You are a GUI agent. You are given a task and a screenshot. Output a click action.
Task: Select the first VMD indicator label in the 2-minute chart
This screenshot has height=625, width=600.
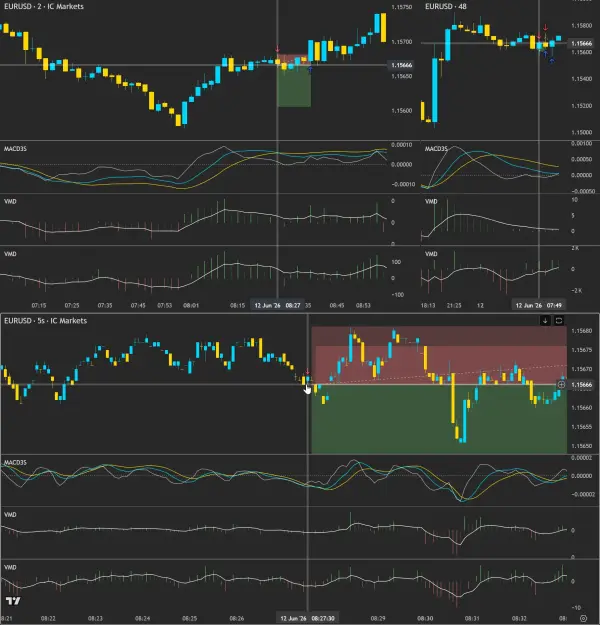point(10,201)
